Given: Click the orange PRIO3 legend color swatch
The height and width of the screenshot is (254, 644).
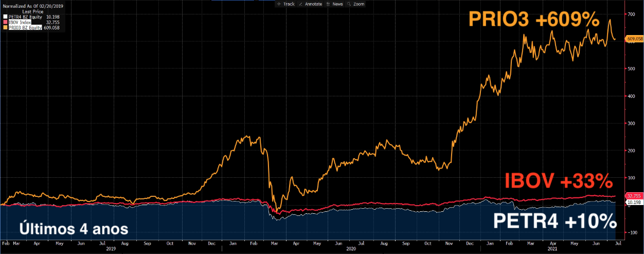Looking at the screenshot, I should 6,27.
